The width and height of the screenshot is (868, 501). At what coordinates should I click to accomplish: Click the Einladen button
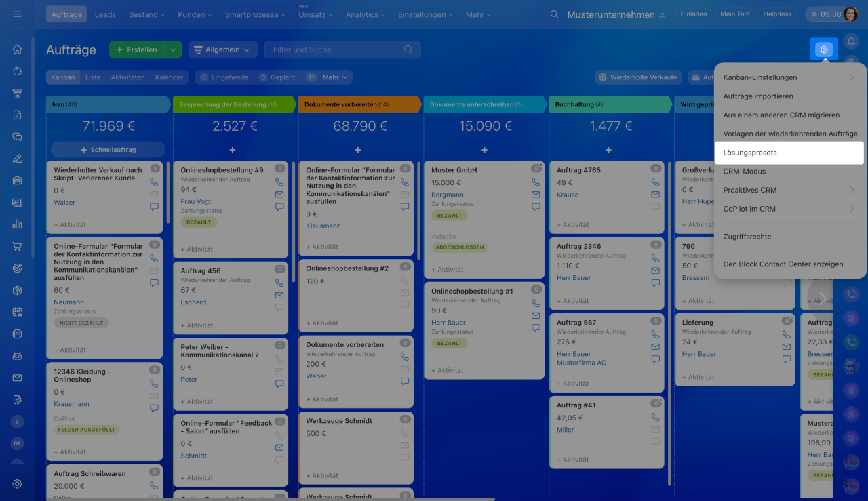(694, 14)
